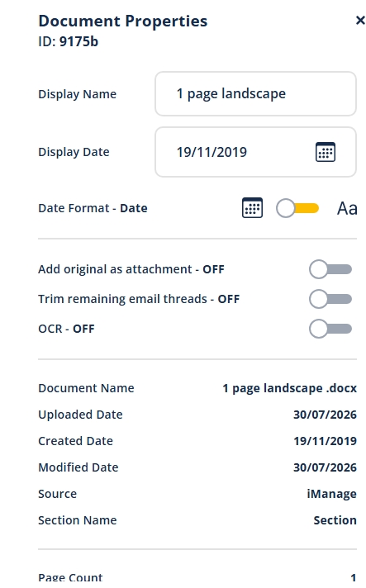
Task: Toggle the Date Format switch
Action: pyautogui.click(x=297, y=208)
